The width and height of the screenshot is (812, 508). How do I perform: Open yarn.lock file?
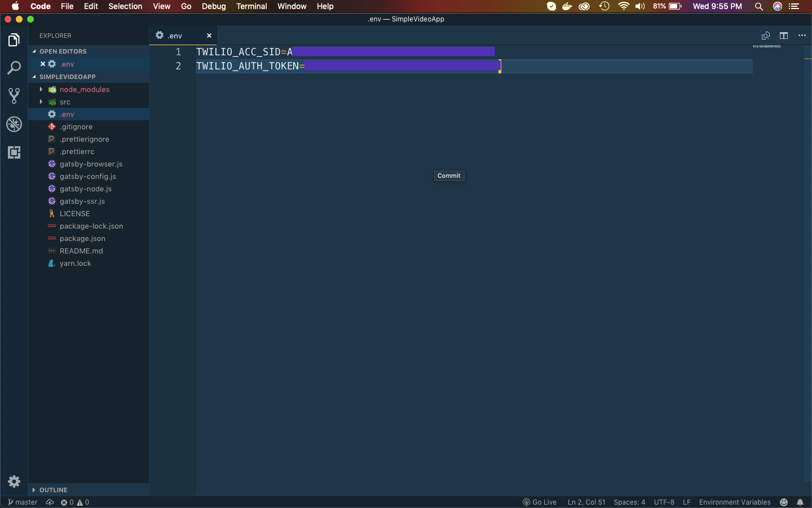point(89,264)
